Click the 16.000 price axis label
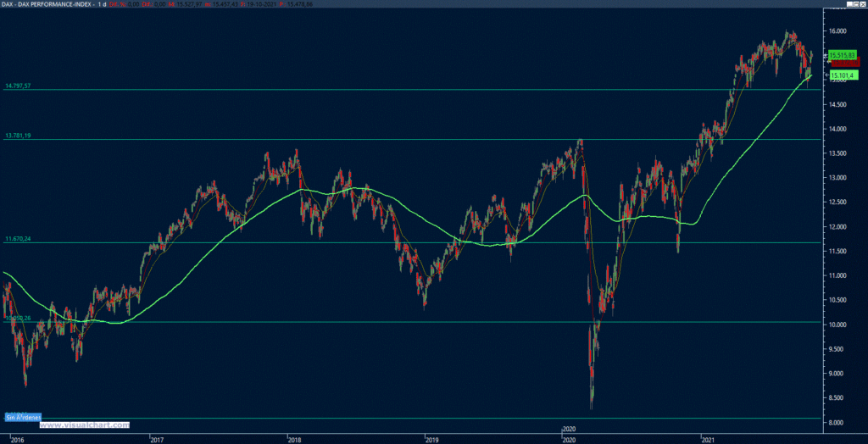This screenshot has width=868, height=444. pyautogui.click(x=837, y=31)
